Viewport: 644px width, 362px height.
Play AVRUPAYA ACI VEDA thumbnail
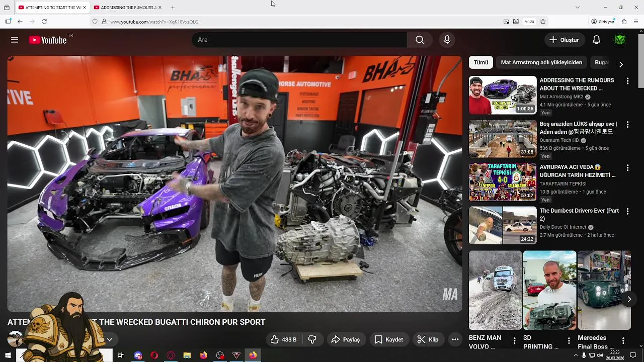(503, 182)
